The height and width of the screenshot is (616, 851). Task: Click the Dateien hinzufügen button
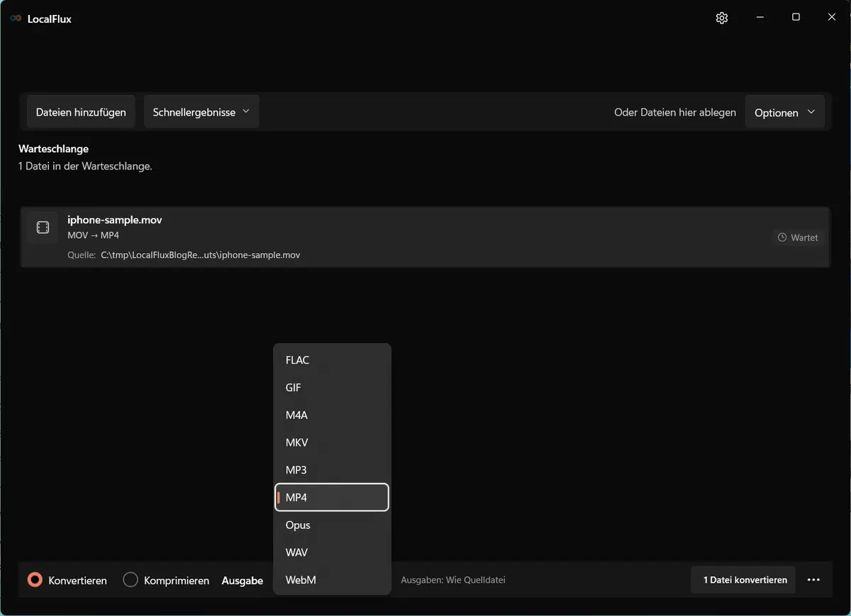[81, 112]
